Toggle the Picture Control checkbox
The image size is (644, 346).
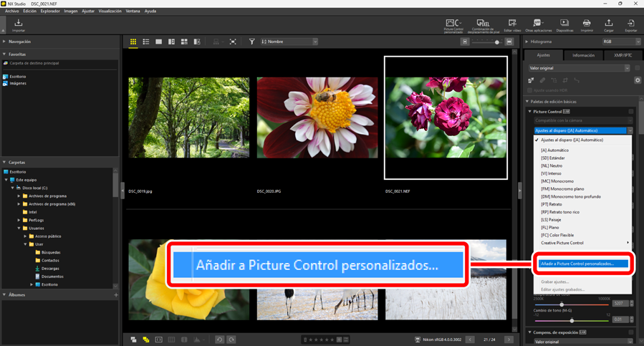point(631,112)
